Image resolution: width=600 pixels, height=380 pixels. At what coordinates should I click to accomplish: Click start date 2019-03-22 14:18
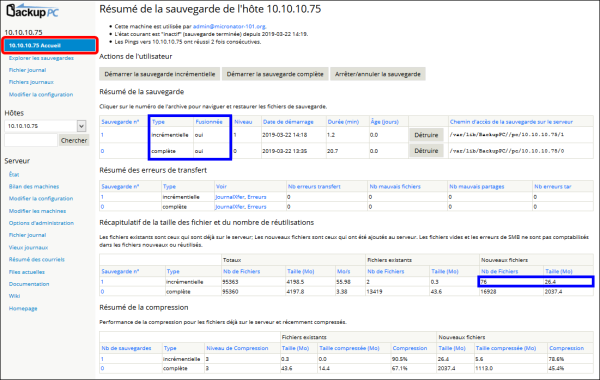tap(285, 135)
